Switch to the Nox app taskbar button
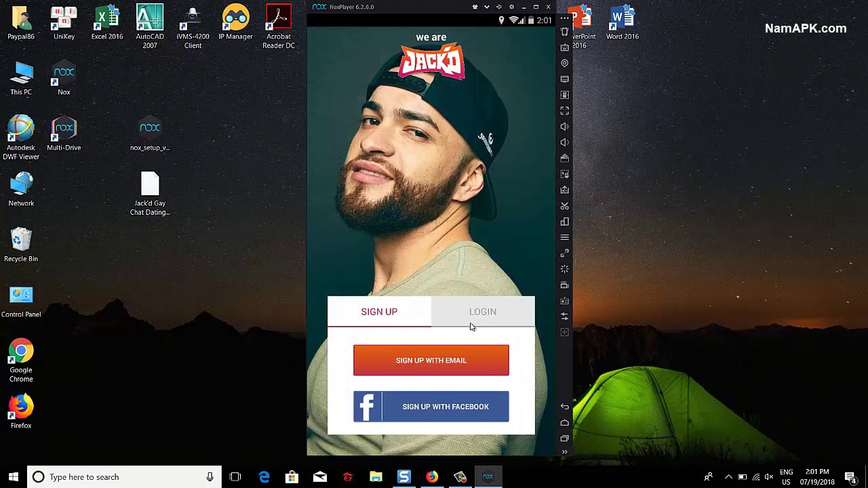Image resolution: width=868 pixels, height=488 pixels. click(488, 477)
